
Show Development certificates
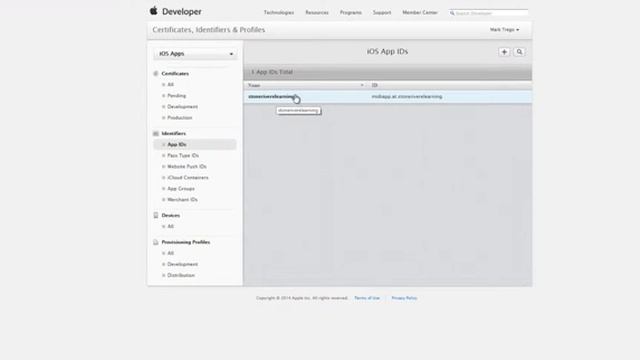coord(182,107)
